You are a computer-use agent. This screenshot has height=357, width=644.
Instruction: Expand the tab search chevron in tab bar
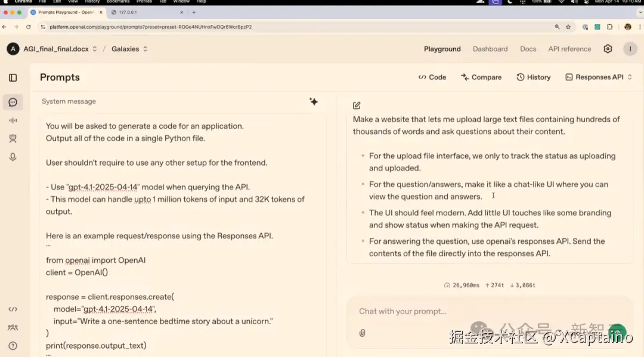[640, 13]
